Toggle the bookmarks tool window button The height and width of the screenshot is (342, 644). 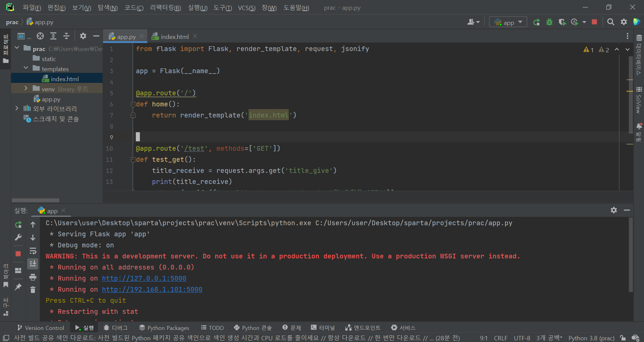point(6,276)
